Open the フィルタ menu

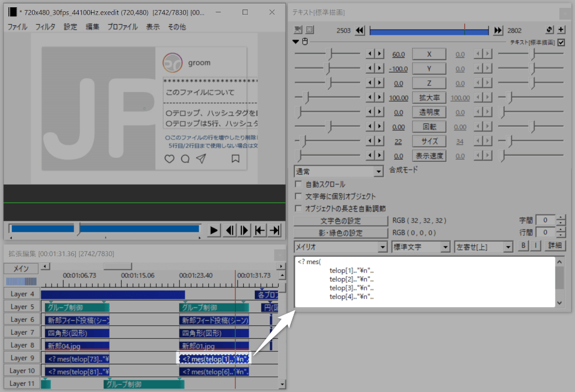point(45,26)
